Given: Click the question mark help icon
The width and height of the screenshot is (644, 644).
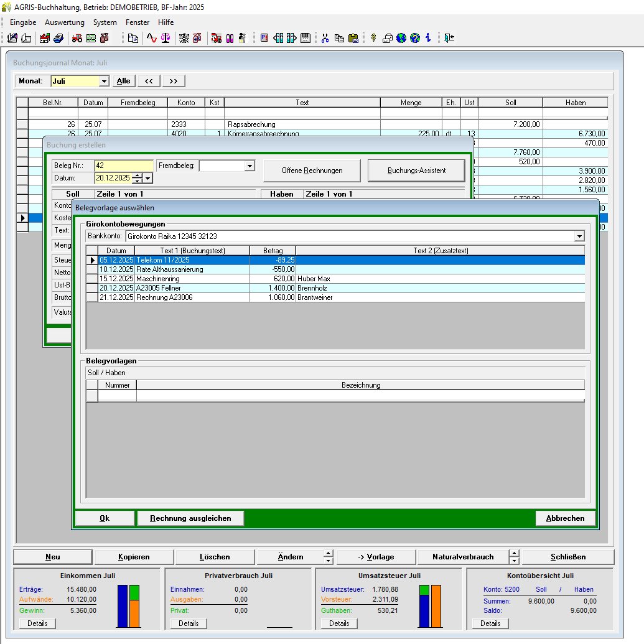Looking at the screenshot, I should pos(415,38).
